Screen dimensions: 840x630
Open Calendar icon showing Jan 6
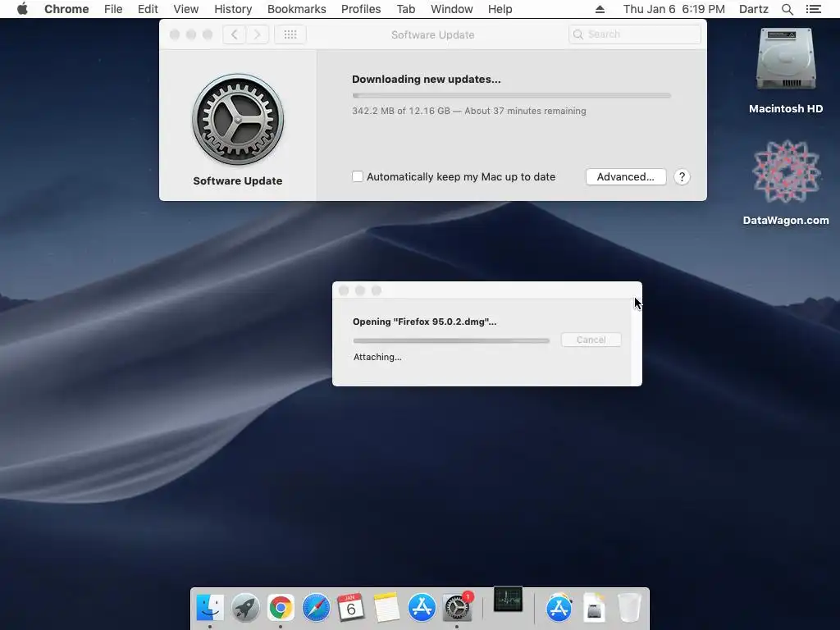coord(351,608)
